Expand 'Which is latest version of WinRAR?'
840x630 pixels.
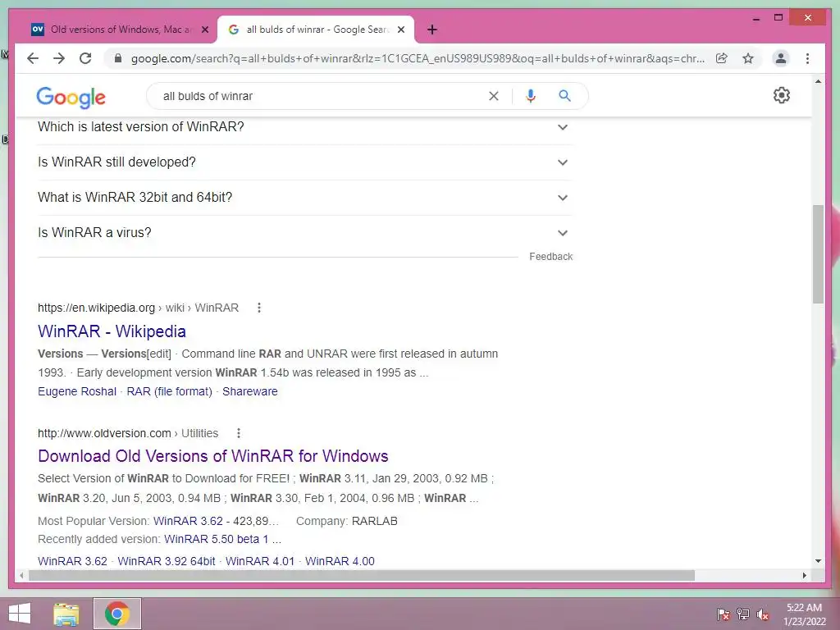click(304, 127)
